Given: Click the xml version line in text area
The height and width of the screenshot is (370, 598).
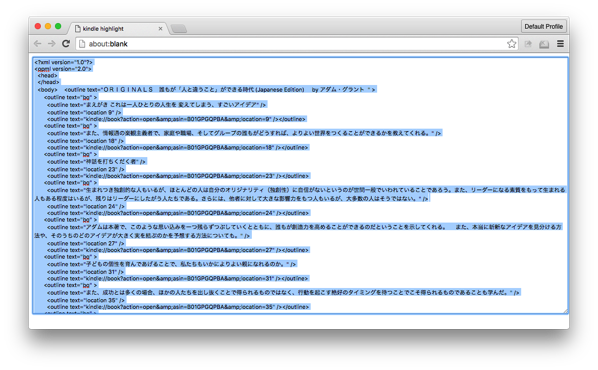Looking at the screenshot, I should 63,62.
